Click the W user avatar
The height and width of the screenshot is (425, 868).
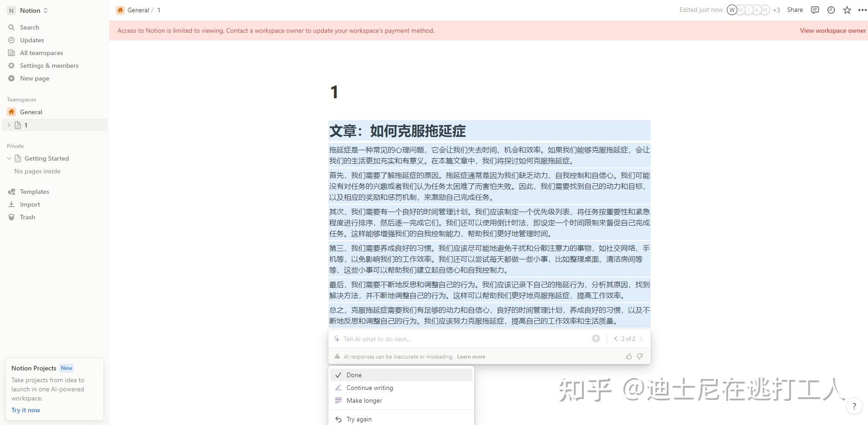click(x=731, y=10)
